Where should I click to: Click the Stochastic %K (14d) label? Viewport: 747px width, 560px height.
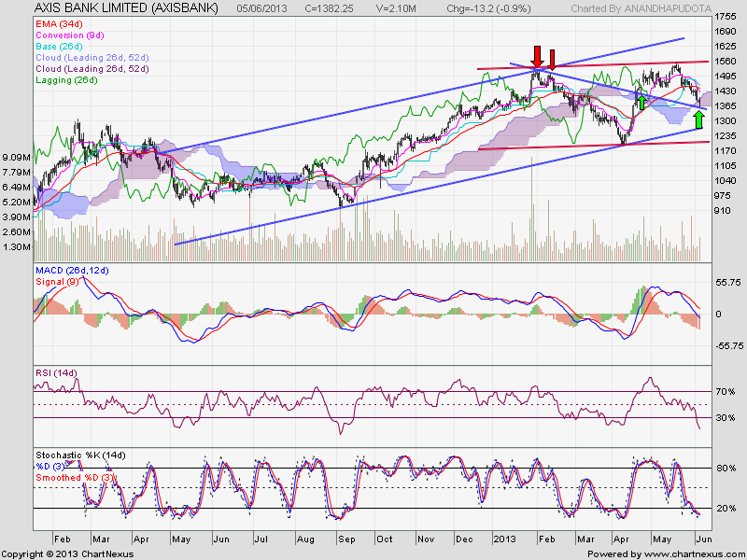click(x=80, y=455)
